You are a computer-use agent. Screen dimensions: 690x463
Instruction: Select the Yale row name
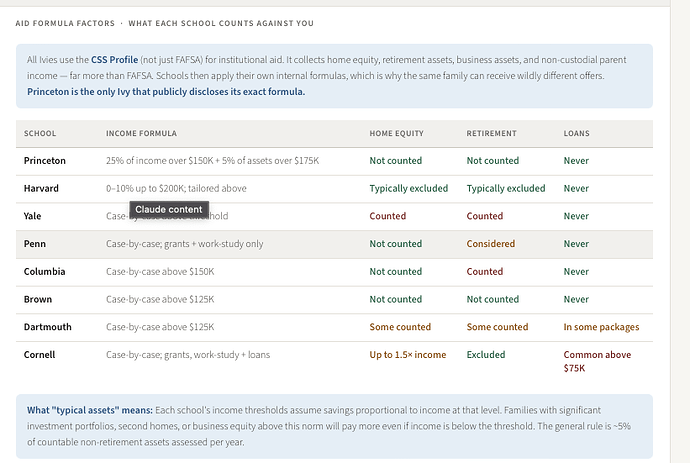click(33, 216)
